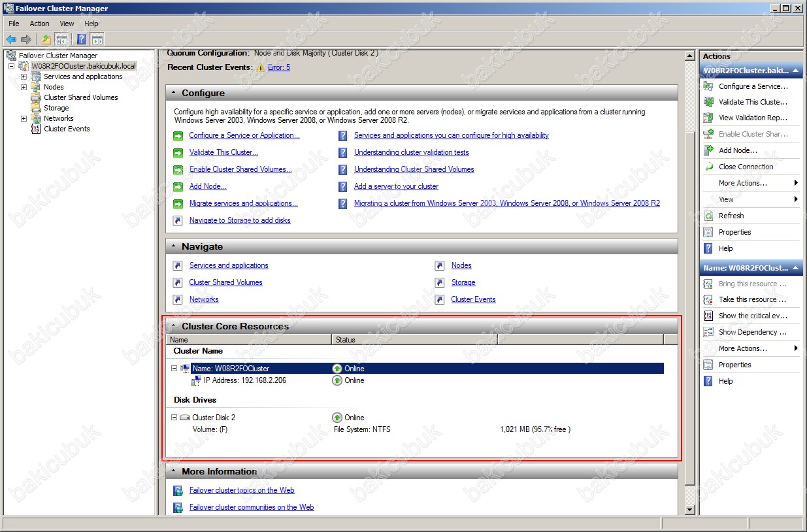Click the Back arrow toolbar icon
The image size is (807, 532).
click(x=11, y=39)
